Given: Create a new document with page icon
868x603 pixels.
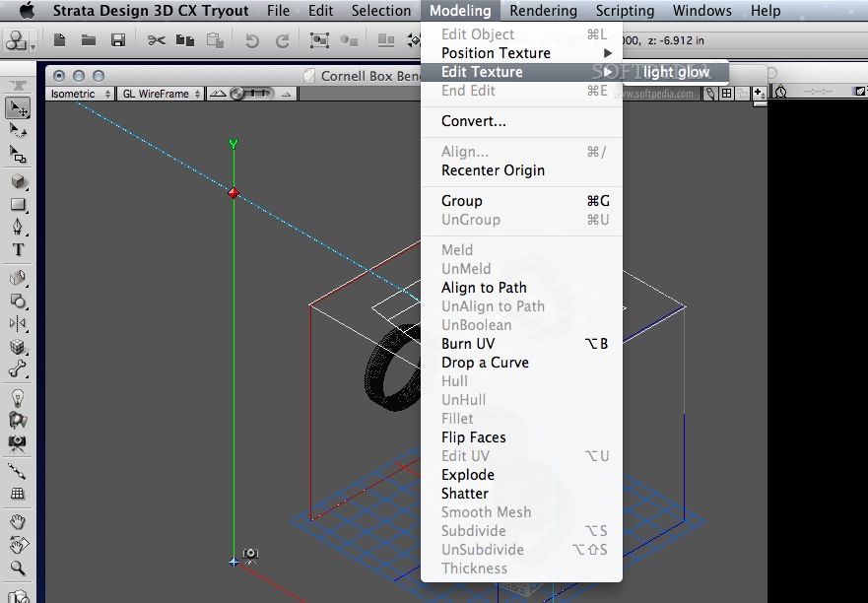Looking at the screenshot, I should (x=59, y=40).
